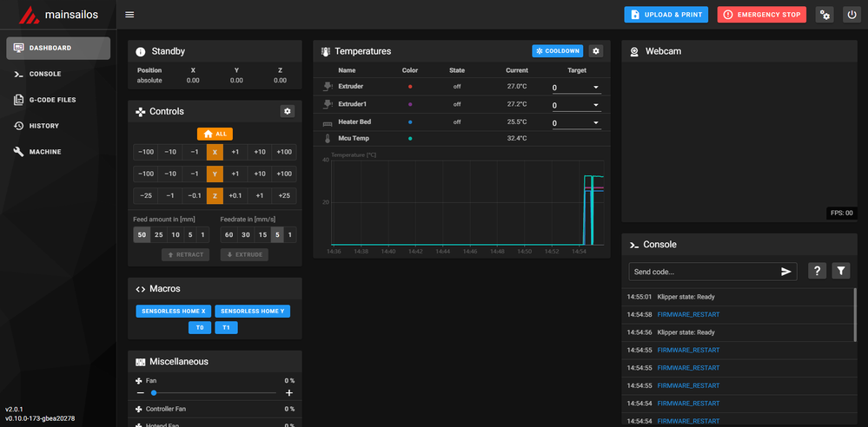The width and height of the screenshot is (868, 427).
Task: Click the power icon in top bar
Action: 851,15
